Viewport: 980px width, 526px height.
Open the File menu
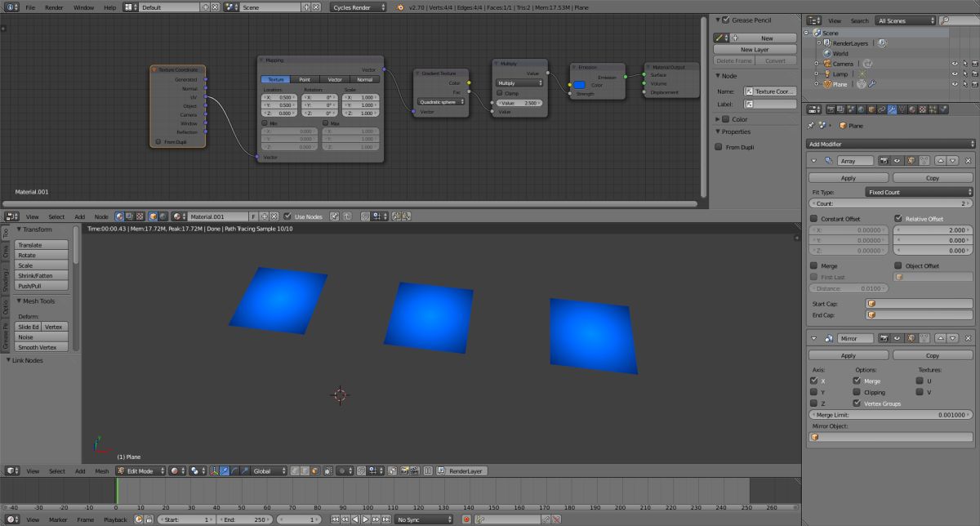[x=30, y=7]
